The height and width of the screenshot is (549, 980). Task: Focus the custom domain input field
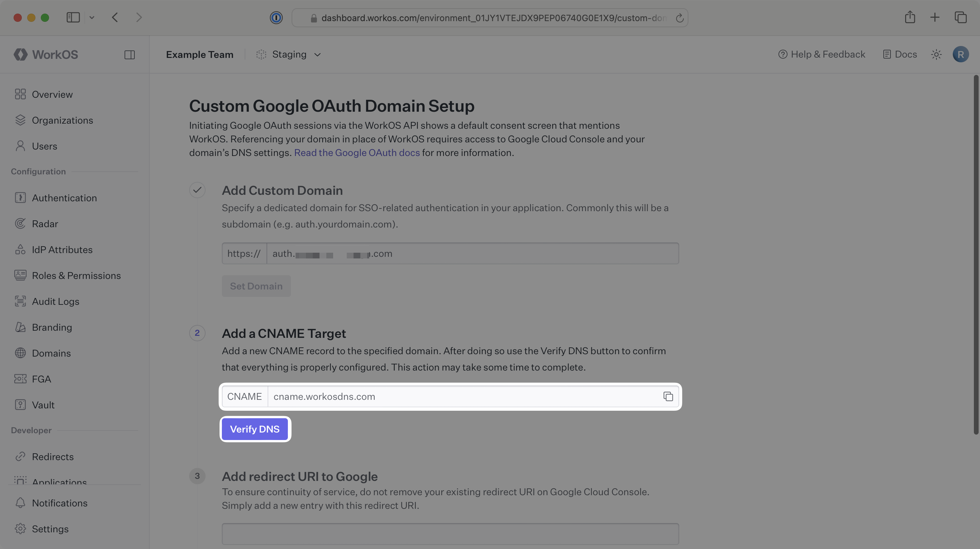[472, 254]
